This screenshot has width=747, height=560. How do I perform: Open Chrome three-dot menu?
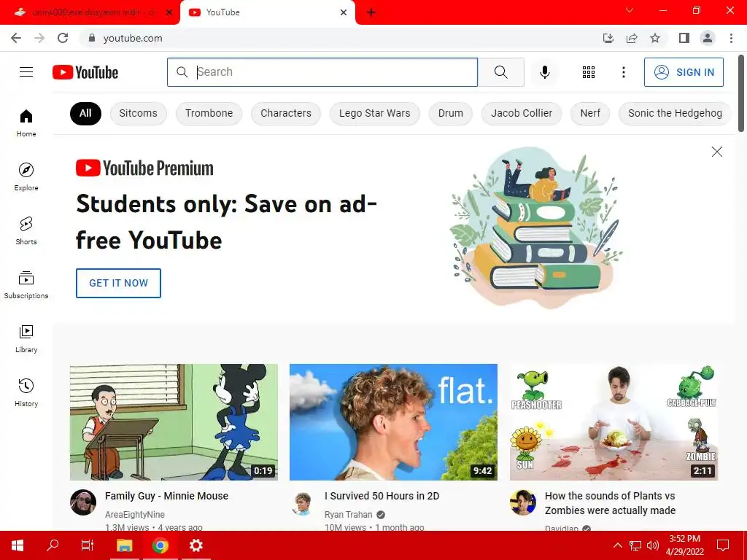[x=731, y=38]
